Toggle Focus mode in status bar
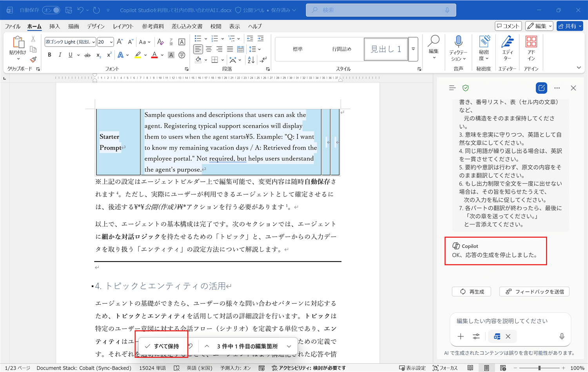This screenshot has height=372, width=588. point(445,368)
